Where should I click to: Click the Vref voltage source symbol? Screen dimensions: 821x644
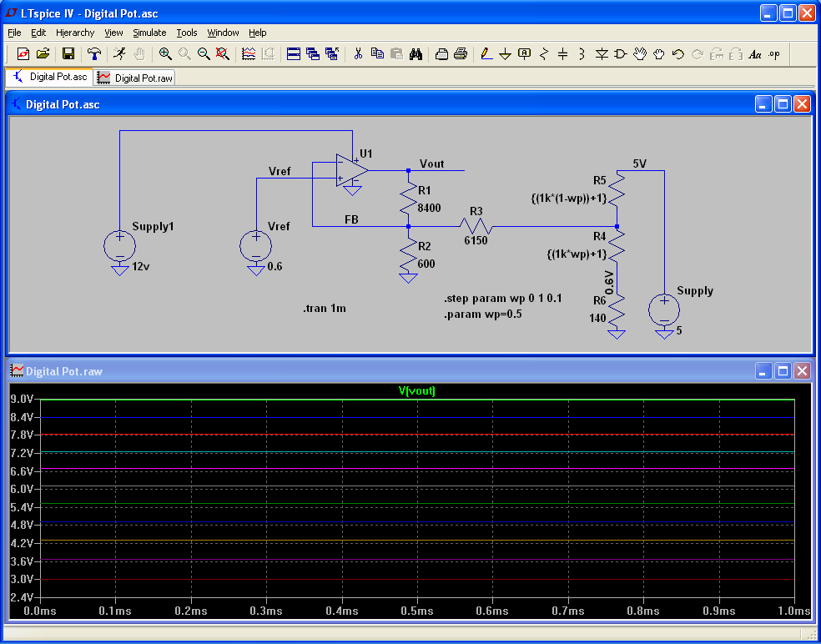point(256,245)
